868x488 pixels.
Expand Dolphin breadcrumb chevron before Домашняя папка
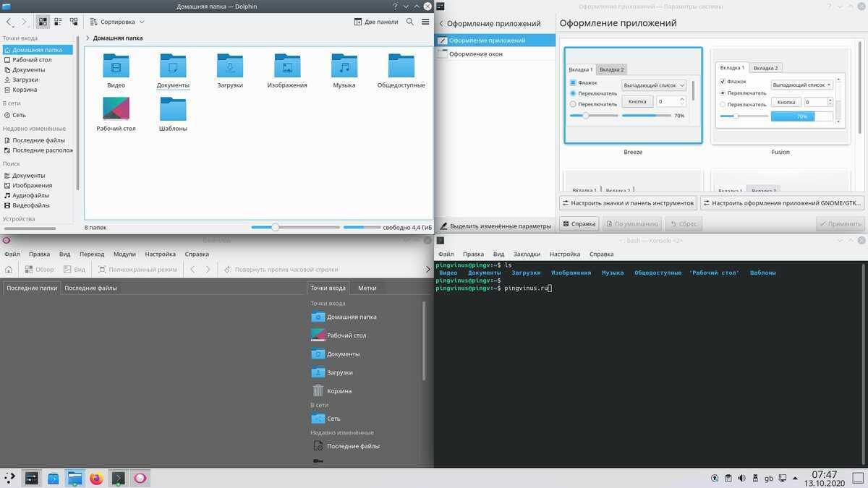coord(88,38)
